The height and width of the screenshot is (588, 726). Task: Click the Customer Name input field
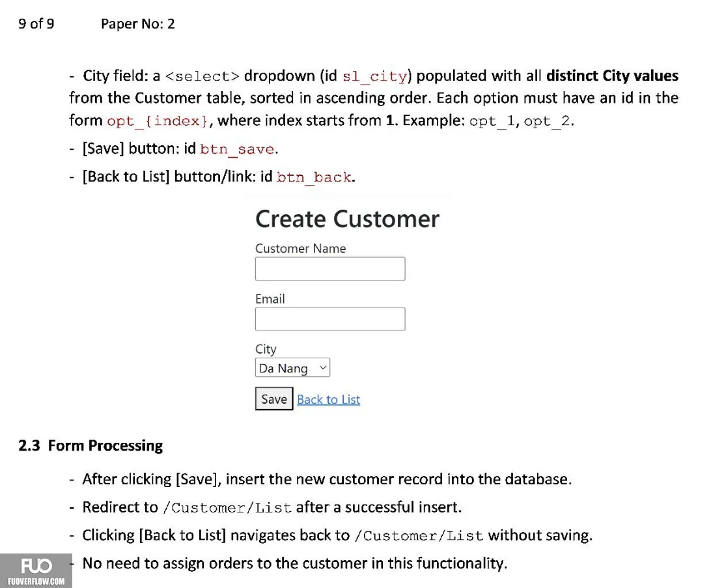[329, 268]
